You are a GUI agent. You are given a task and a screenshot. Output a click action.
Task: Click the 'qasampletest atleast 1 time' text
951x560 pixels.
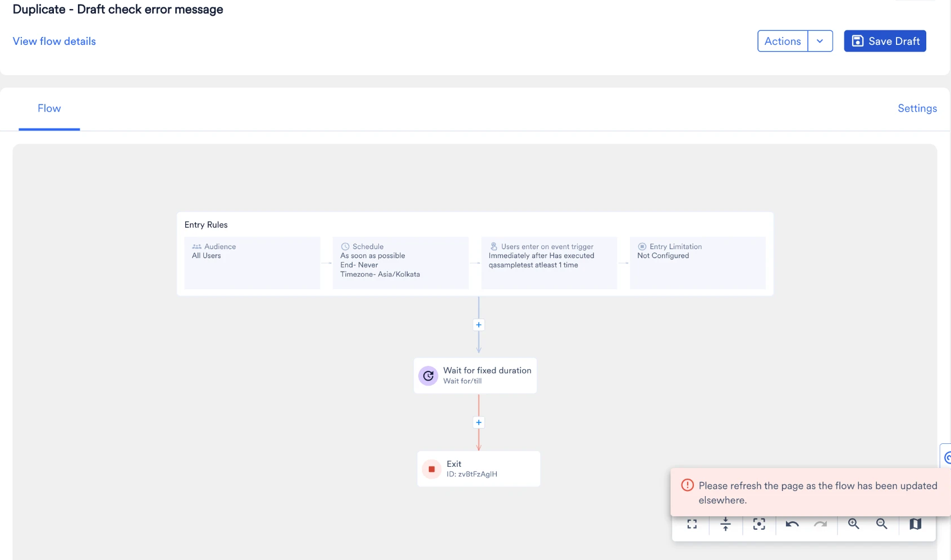(x=533, y=265)
